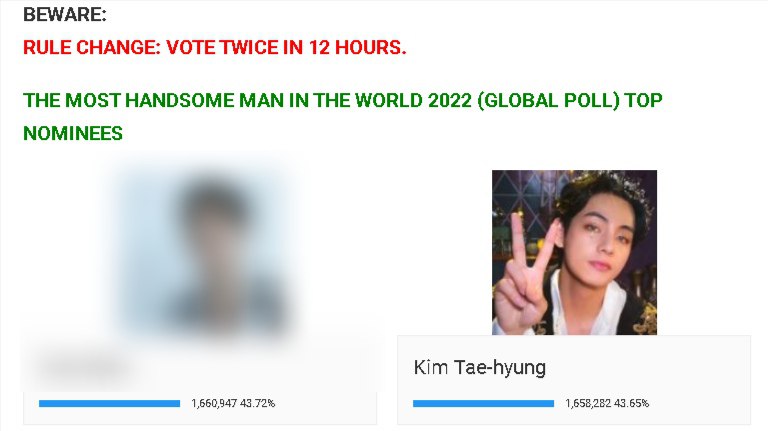
Task: Click the 1,660,947 vote count
Action: [214, 403]
